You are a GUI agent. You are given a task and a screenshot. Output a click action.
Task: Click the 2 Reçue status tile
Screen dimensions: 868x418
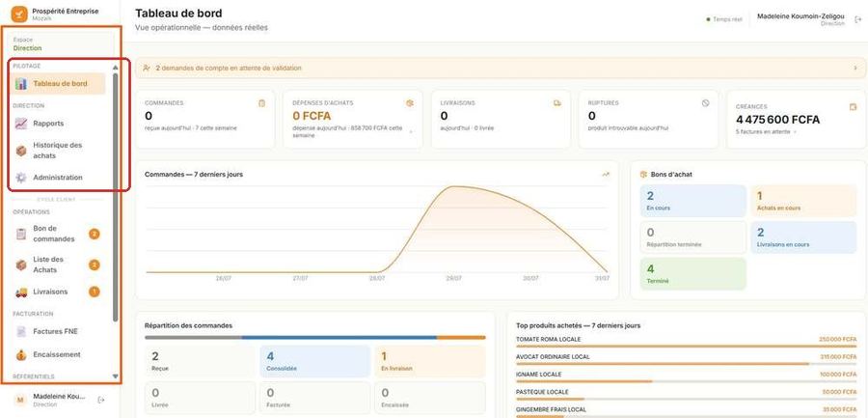click(x=200, y=361)
